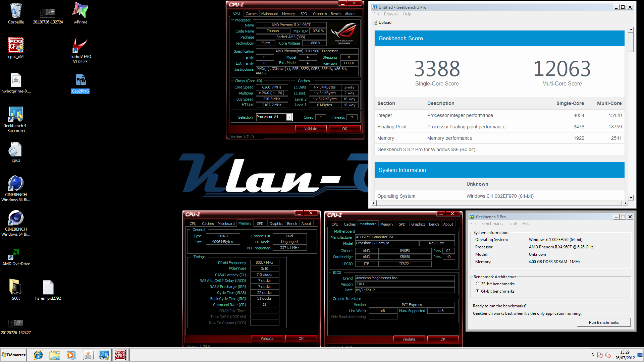Select the Cap2PNG desktop icon
644x362 pixels.
(x=80, y=83)
